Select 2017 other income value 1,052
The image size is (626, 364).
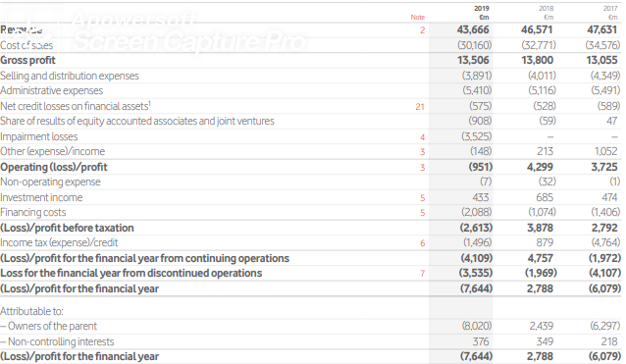[605, 152]
